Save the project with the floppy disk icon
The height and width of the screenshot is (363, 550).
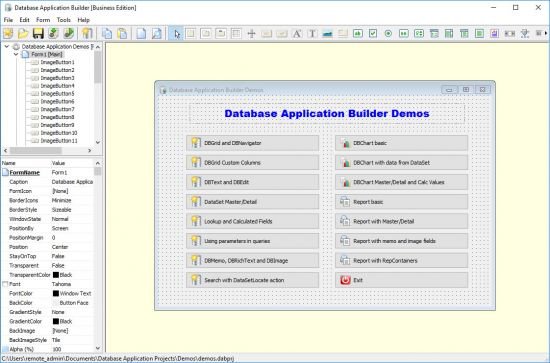coord(38,34)
